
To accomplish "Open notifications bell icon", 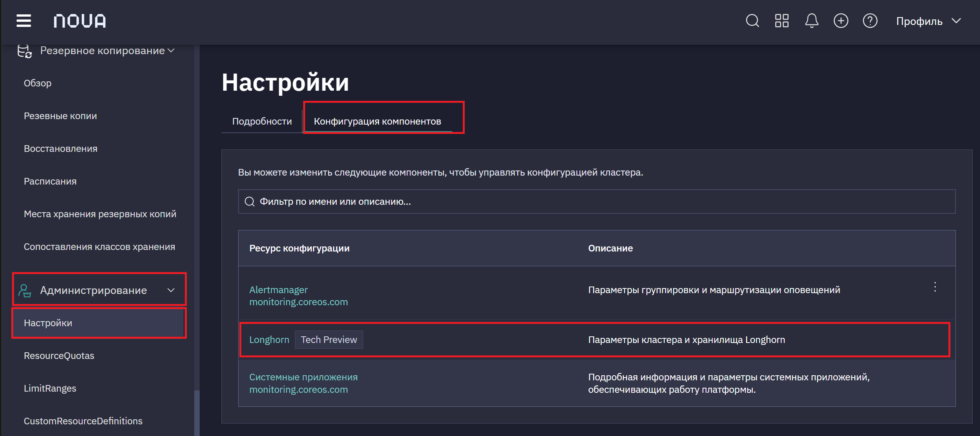I will pos(811,21).
